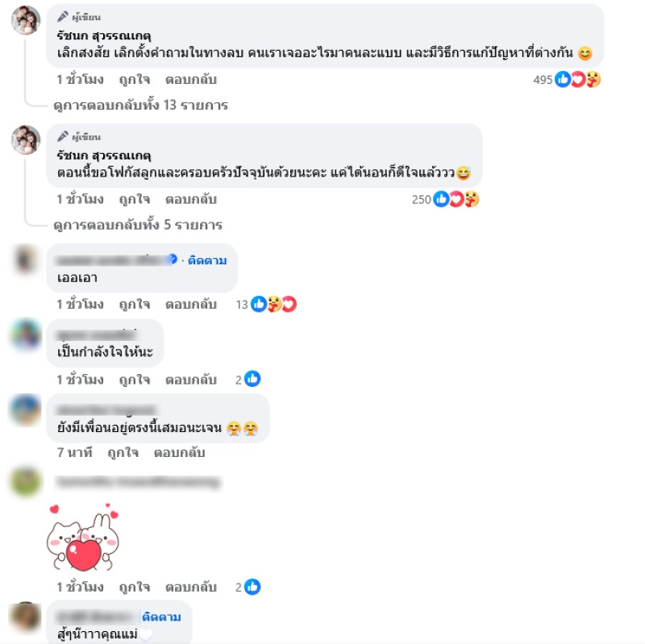Click like count under sticker comment
This screenshot has height=644, width=645.
point(248,587)
